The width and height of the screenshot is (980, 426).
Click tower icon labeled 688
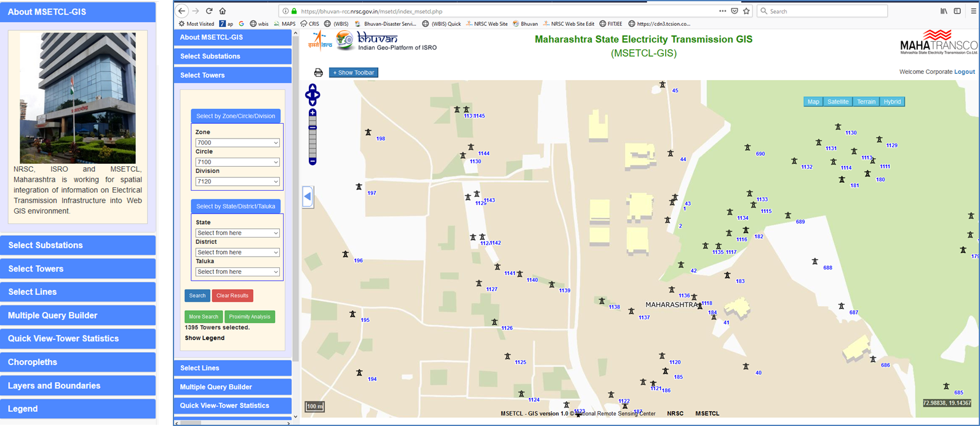815,262
